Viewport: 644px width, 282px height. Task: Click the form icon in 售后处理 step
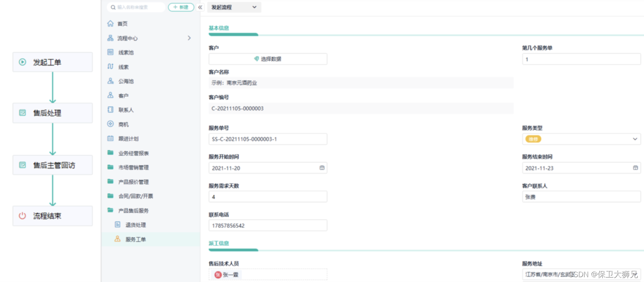click(x=23, y=113)
